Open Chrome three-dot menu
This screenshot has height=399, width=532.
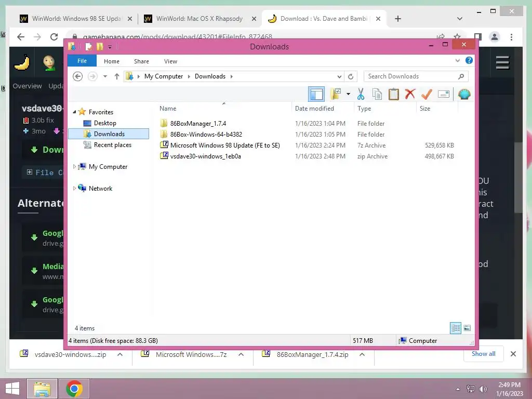click(x=511, y=37)
